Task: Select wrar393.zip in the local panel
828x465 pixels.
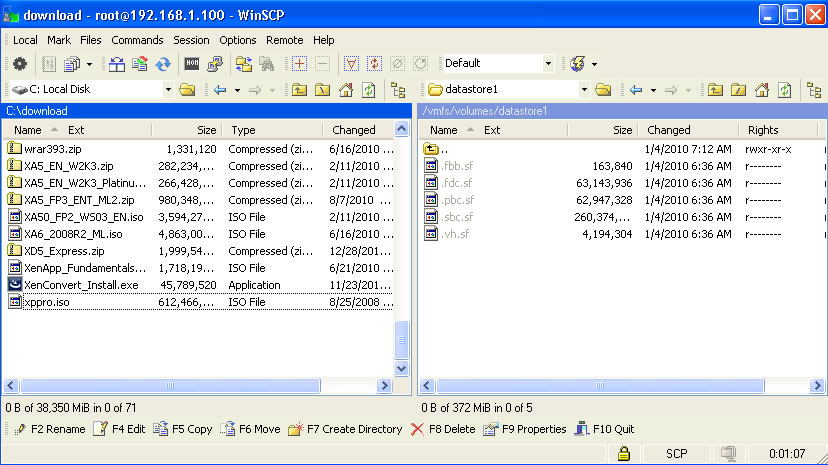Action: (x=200, y=149)
